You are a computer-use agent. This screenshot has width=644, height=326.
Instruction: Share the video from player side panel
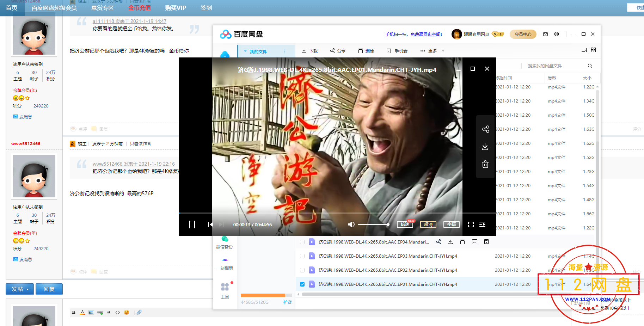(485, 129)
